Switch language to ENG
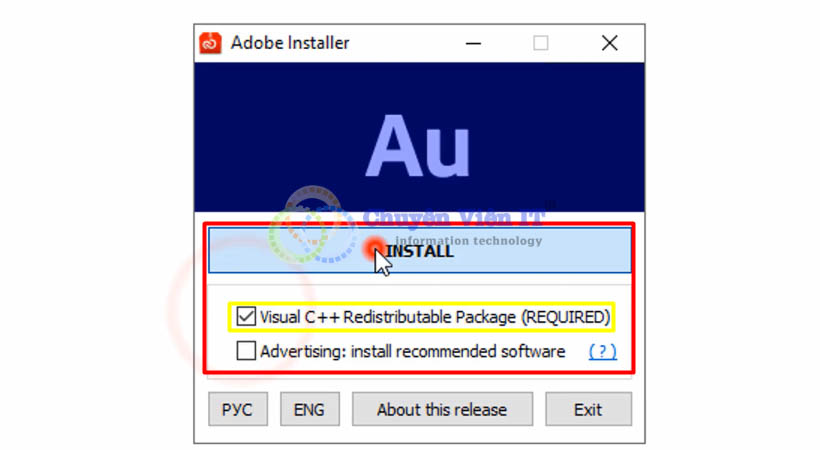Viewport: 820px width, 450px height. coord(309,409)
